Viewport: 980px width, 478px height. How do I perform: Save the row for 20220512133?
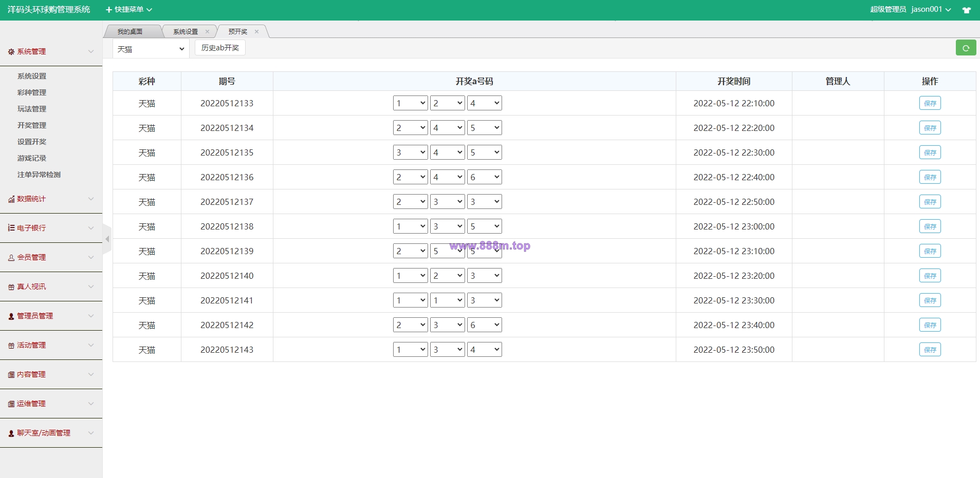click(930, 103)
